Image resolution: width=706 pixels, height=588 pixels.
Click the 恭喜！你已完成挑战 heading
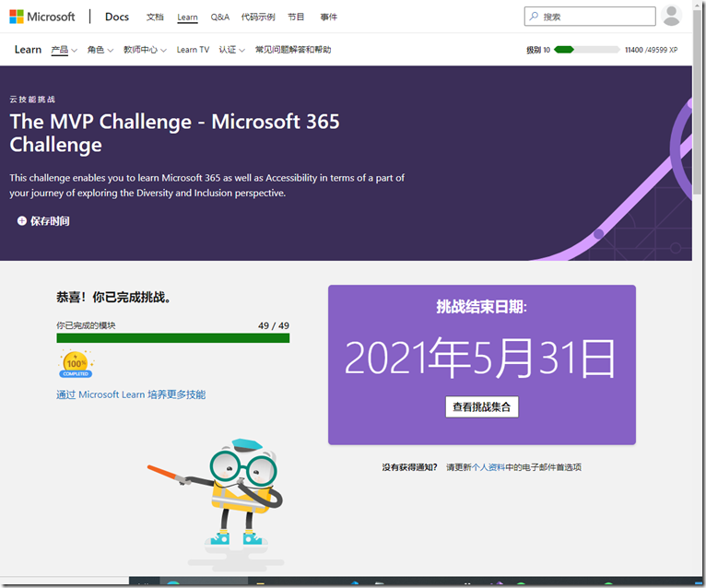click(113, 297)
